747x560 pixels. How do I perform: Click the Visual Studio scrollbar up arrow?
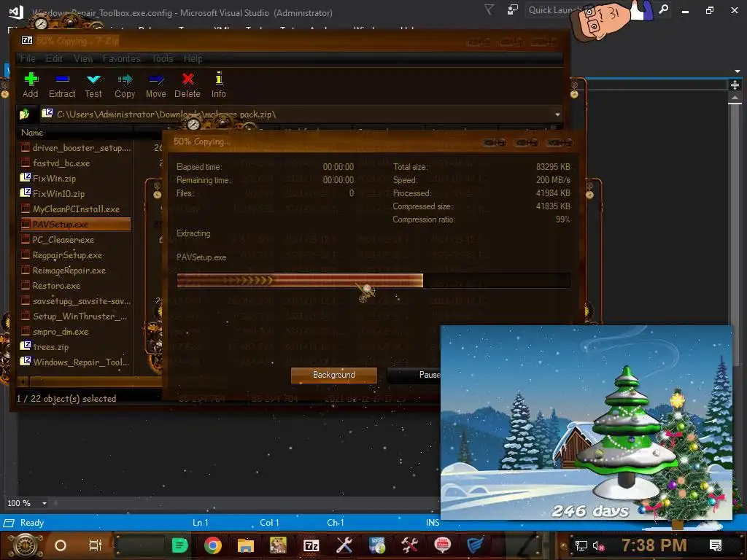pyautogui.click(x=735, y=98)
